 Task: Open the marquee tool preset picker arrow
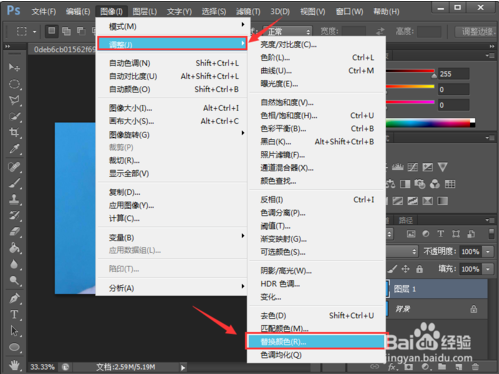34,32
